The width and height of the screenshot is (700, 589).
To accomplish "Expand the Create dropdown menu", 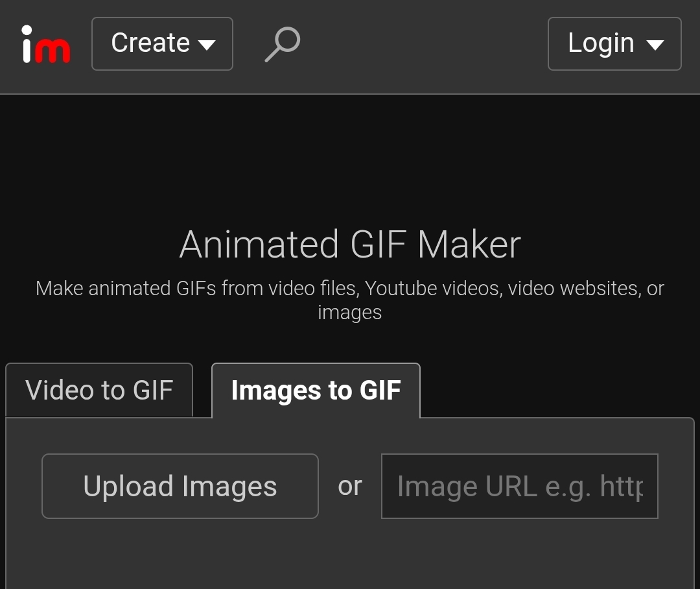I will tap(162, 44).
